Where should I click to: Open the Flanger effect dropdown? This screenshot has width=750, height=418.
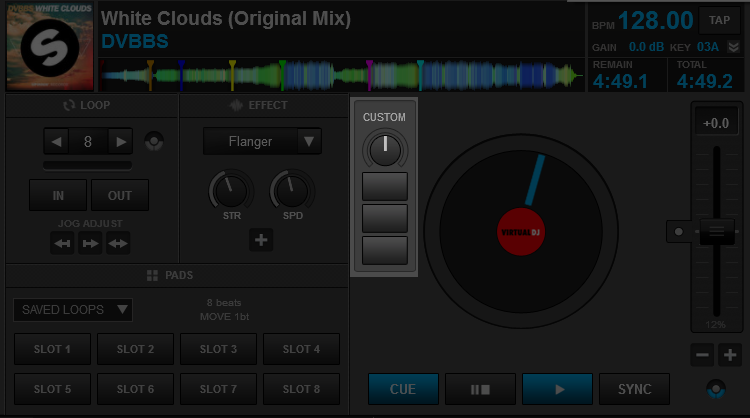click(x=309, y=142)
